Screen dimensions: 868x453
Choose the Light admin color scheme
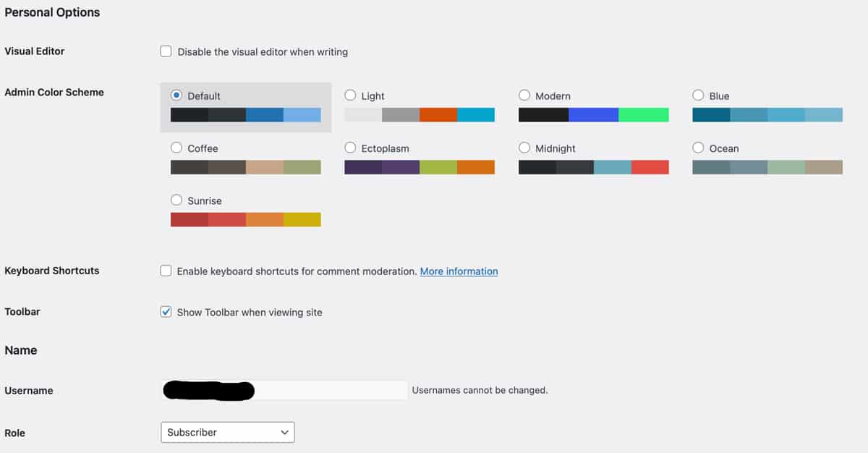click(x=350, y=96)
